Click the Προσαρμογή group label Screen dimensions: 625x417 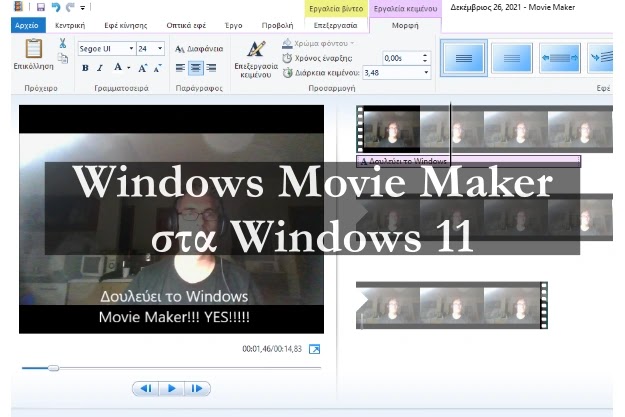tap(332, 88)
